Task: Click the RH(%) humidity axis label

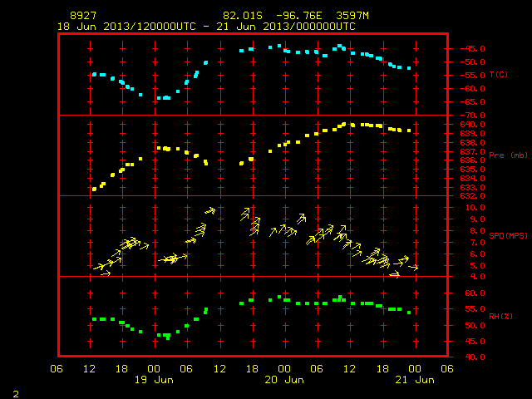Action: tap(500, 316)
